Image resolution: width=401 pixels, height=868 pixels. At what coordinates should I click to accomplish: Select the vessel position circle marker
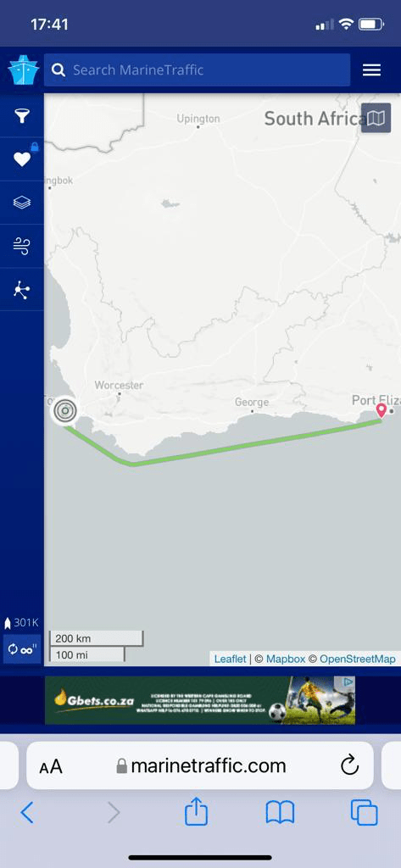pyautogui.click(x=65, y=411)
